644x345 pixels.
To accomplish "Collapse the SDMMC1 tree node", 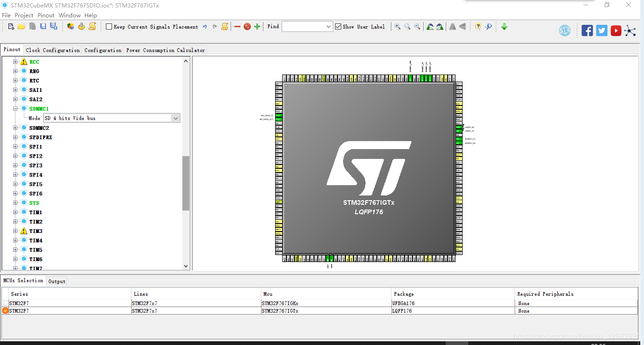I will (x=15, y=109).
